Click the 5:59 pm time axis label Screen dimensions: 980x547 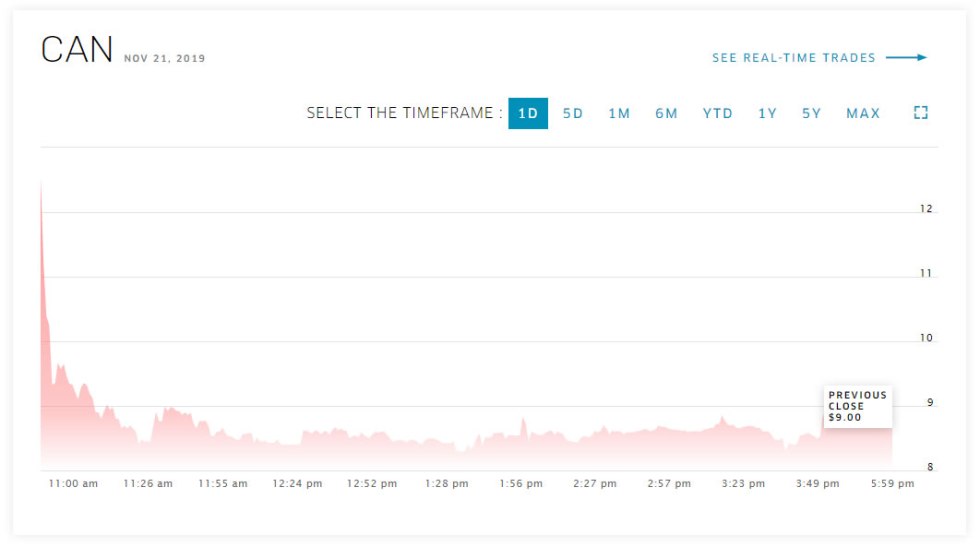pos(892,484)
